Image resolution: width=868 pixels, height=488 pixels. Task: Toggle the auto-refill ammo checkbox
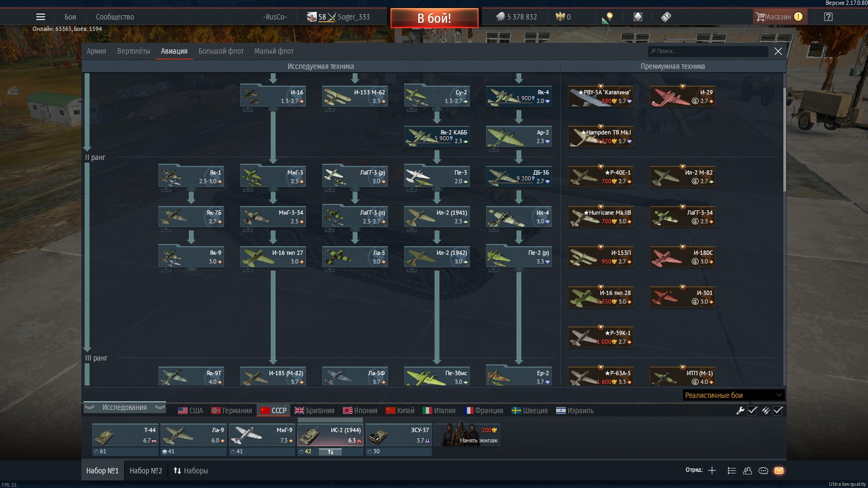pyautogui.click(x=778, y=410)
